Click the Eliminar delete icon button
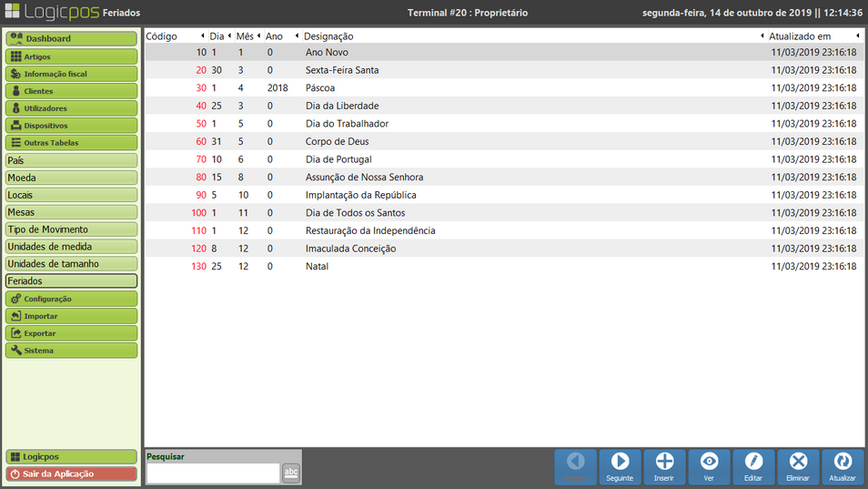Image resolution: width=868 pixels, height=489 pixels. coord(798,466)
